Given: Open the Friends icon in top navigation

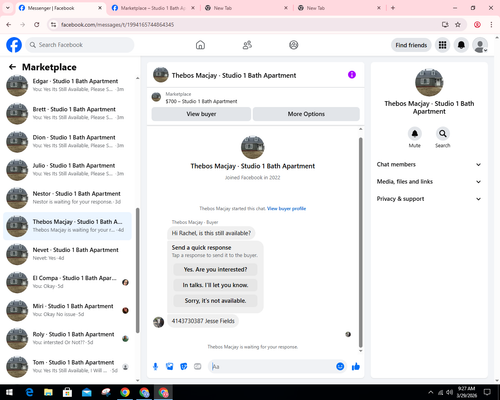Looking at the screenshot, I should coord(247,45).
